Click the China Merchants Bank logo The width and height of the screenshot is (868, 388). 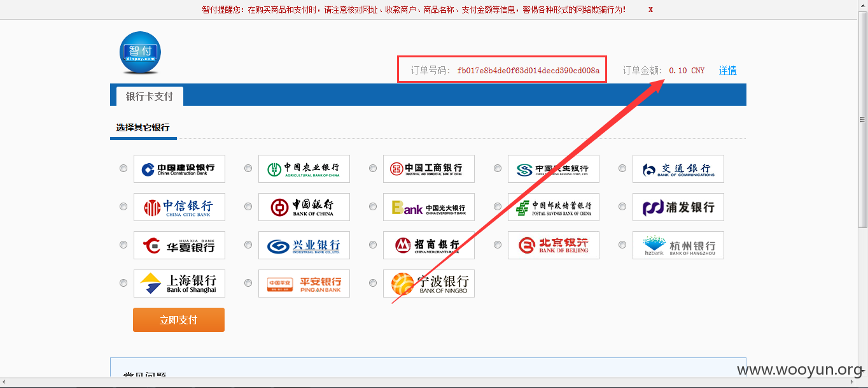(429, 245)
